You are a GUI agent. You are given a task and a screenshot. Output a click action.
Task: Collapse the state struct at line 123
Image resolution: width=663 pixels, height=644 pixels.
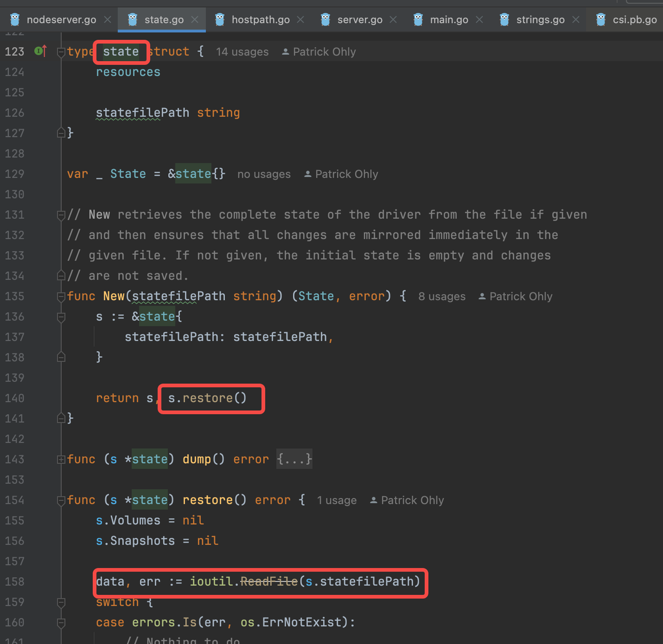(61, 52)
